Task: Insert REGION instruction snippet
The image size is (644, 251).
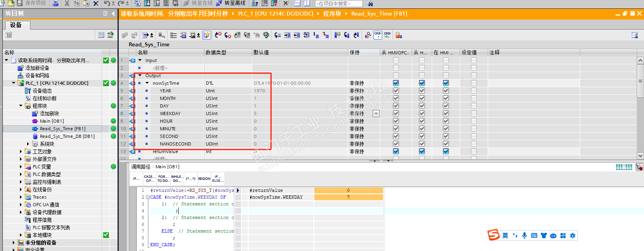Action: tap(204, 179)
